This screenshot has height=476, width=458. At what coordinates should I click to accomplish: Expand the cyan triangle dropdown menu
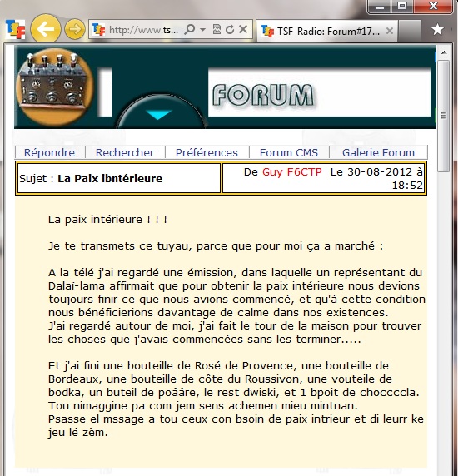click(159, 115)
